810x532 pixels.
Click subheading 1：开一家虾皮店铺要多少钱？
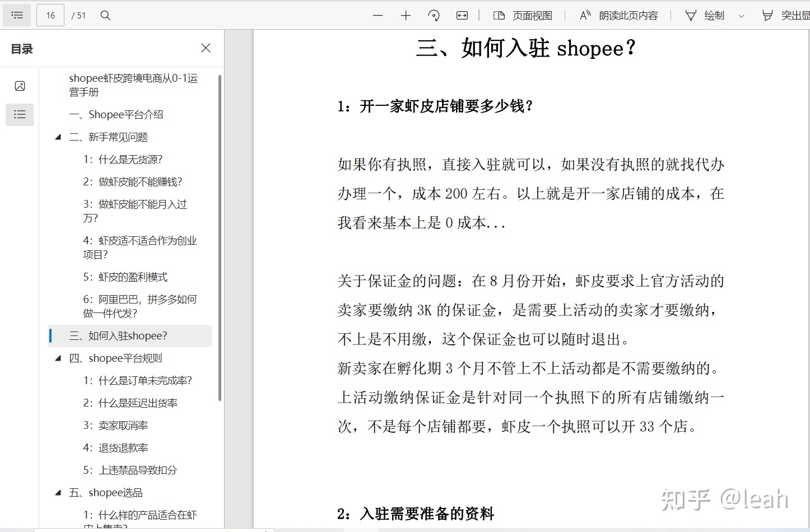click(x=435, y=106)
